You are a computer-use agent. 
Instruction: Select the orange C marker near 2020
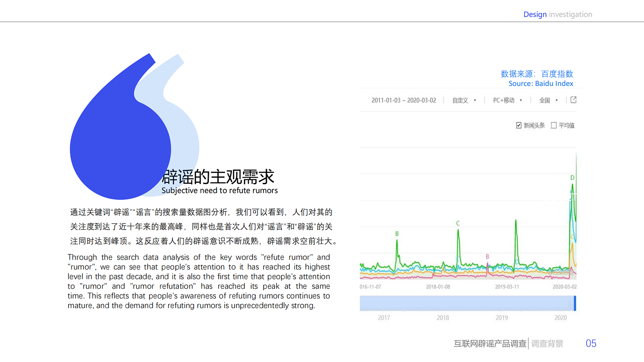coord(572,237)
